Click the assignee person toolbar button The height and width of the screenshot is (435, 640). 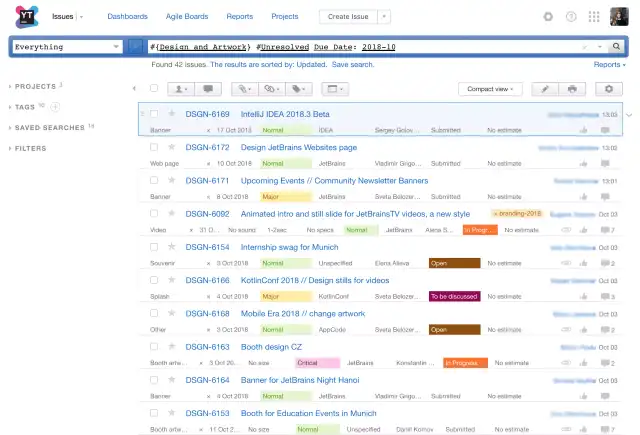click(181, 89)
